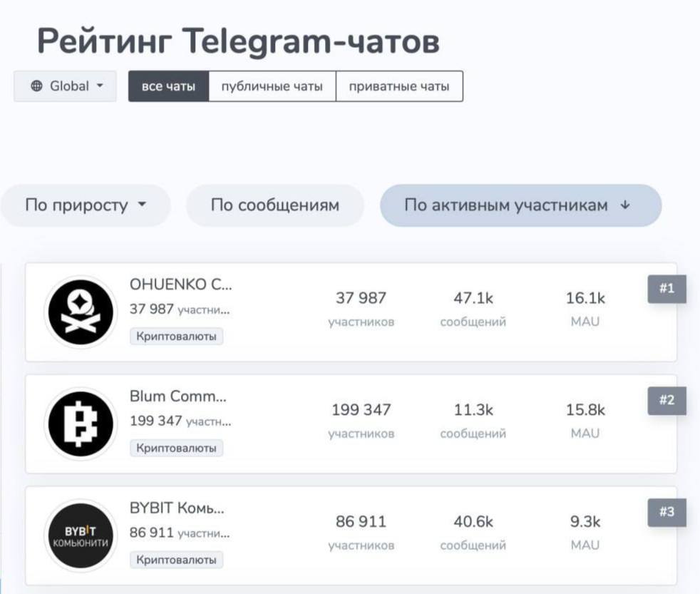This screenshot has height=594, width=700.
Task: Open the 'Blum Comm...' chat title link
Action: [177, 396]
